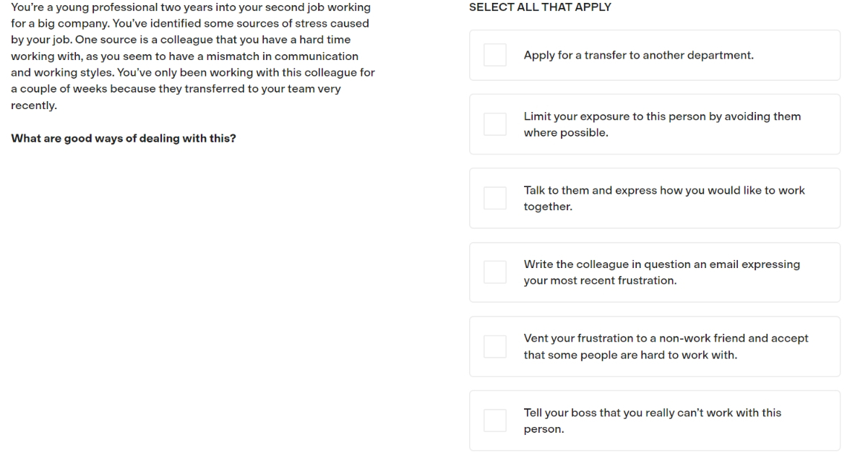Click 'your most recent frustration.' line
868x453 pixels.
click(x=601, y=280)
